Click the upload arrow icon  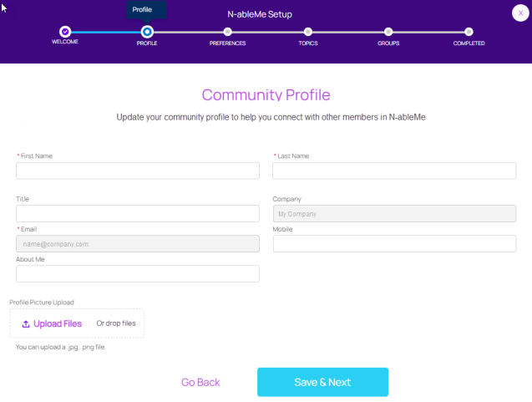tap(26, 323)
